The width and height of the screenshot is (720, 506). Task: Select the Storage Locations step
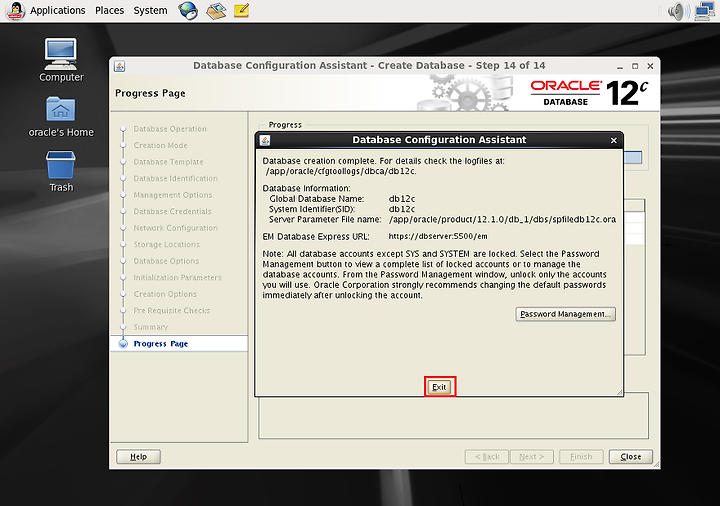click(x=166, y=245)
